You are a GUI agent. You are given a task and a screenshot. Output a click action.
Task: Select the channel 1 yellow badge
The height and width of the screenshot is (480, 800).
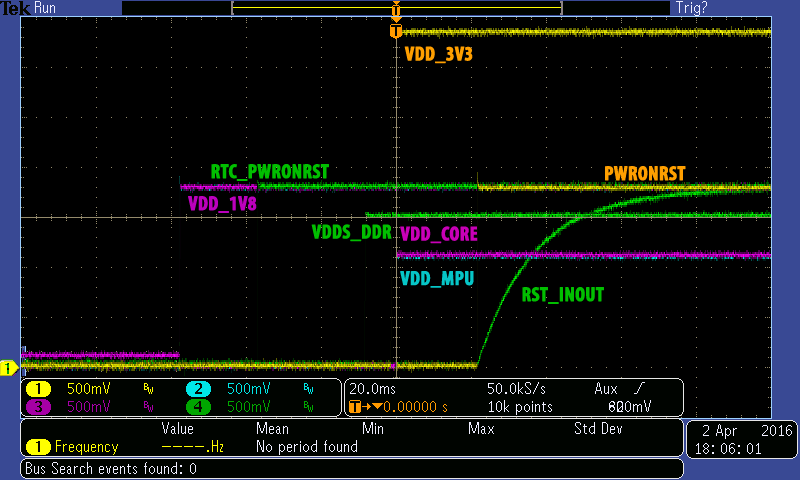click(x=38, y=389)
